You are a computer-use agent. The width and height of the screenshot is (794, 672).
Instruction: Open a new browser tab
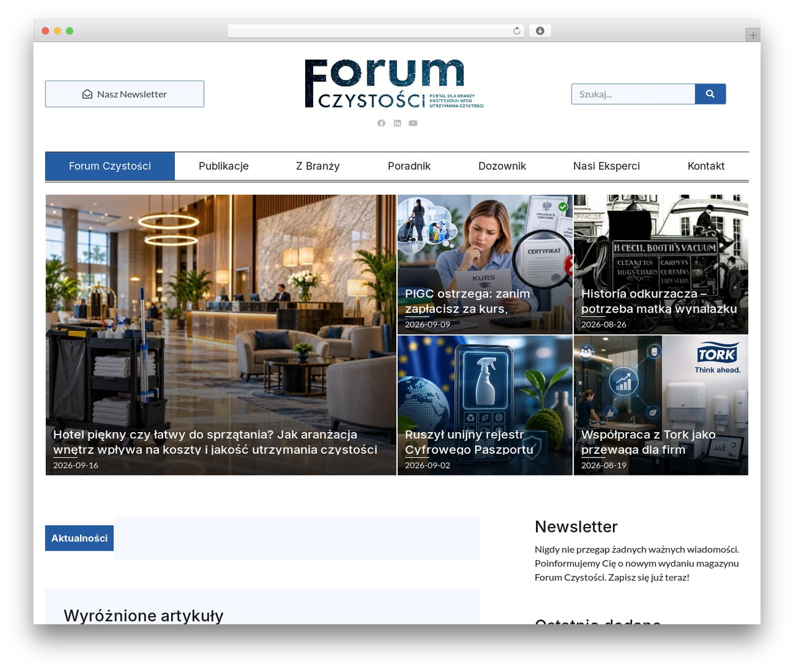[753, 35]
